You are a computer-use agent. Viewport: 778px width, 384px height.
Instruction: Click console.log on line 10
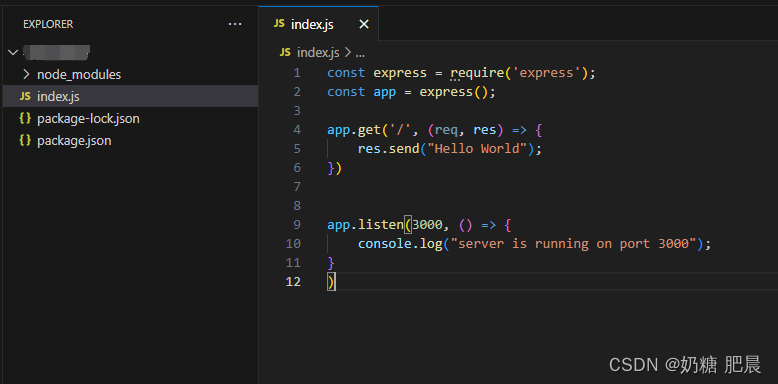click(x=400, y=244)
